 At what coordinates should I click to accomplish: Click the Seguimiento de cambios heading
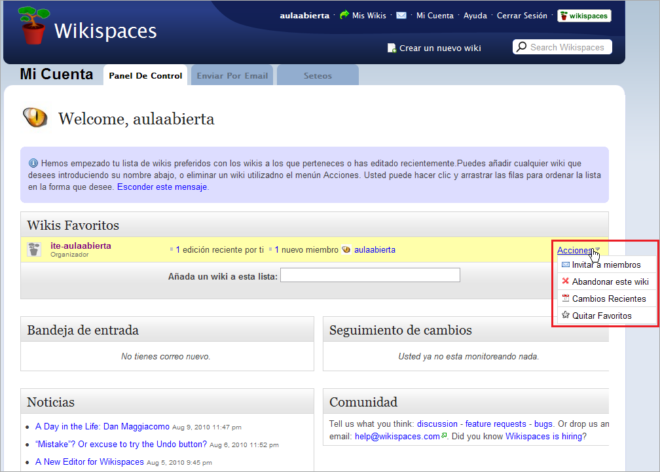click(400, 330)
